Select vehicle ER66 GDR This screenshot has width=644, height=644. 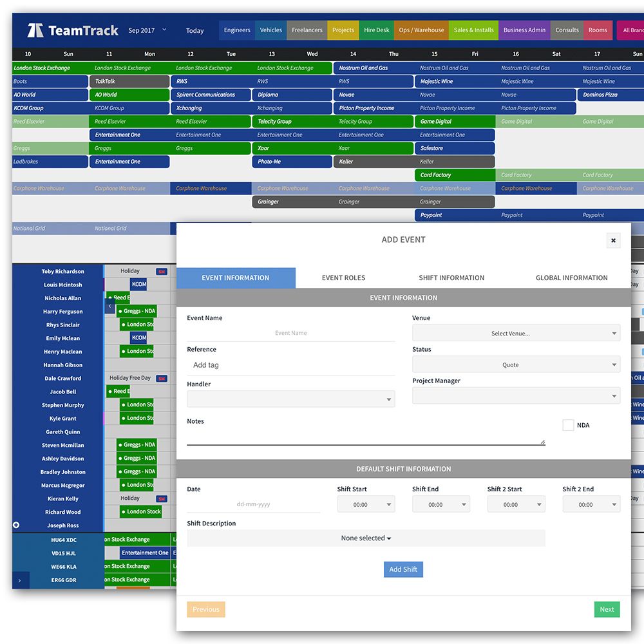click(x=64, y=580)
